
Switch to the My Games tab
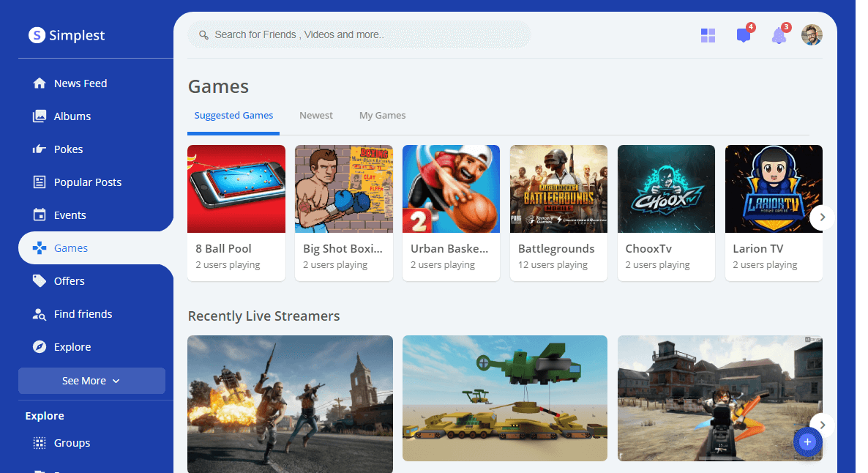382,116
